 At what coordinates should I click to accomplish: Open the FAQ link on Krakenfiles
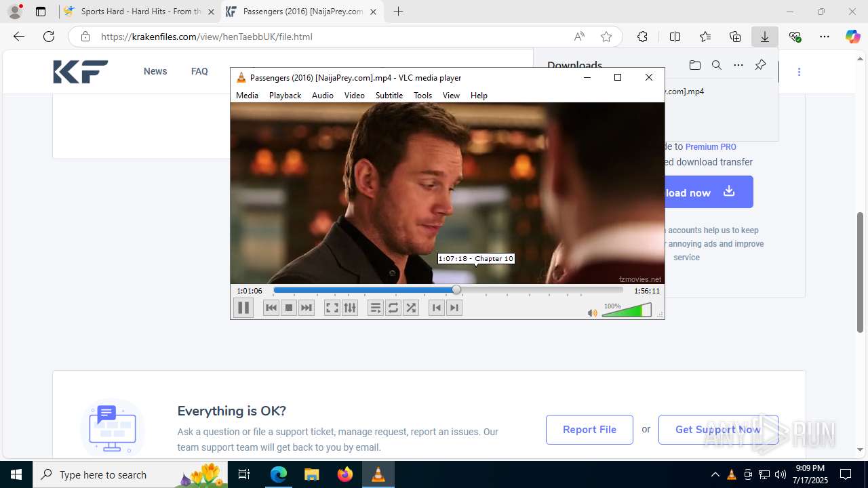199,71
